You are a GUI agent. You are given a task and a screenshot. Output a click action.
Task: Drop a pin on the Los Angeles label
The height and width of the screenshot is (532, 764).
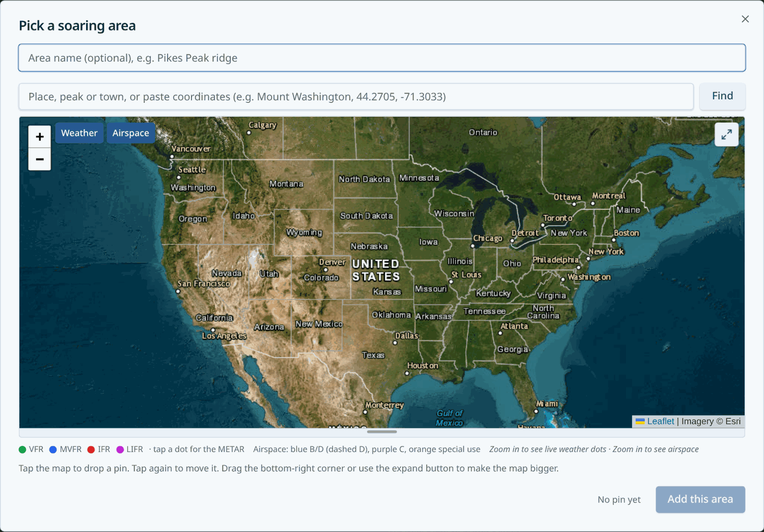[x=224, y=335]
